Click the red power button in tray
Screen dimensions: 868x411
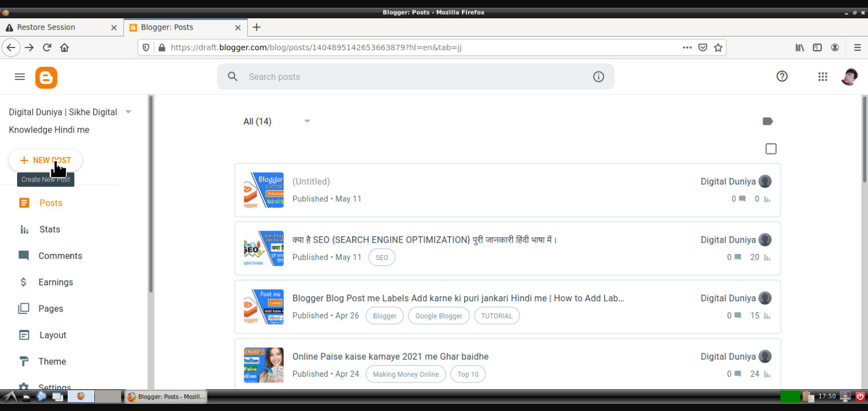pos(861,396)
